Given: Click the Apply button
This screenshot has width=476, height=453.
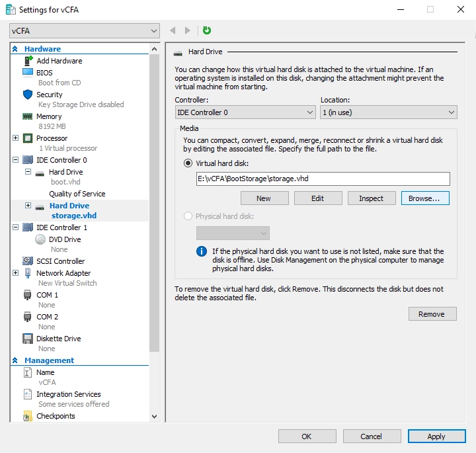Looking at the screenshot, I should (436, 436).
